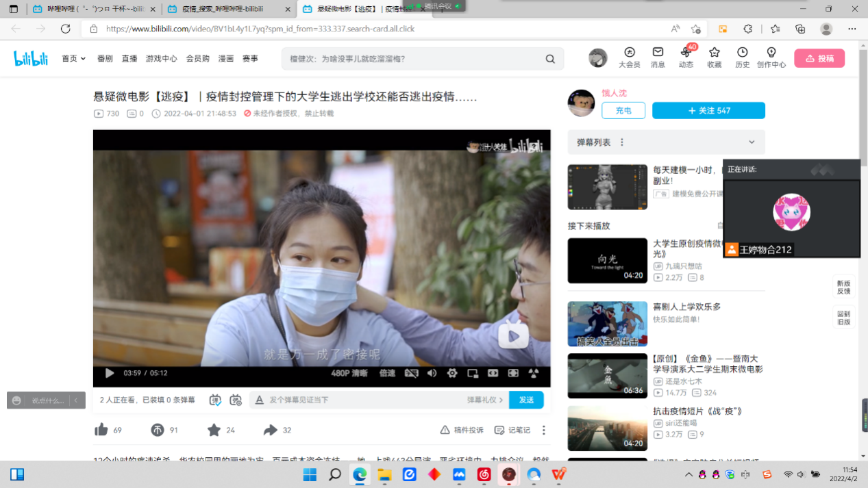The image size is (868, 488).
Task: Favorite the video using star icon
Action: 214,430
